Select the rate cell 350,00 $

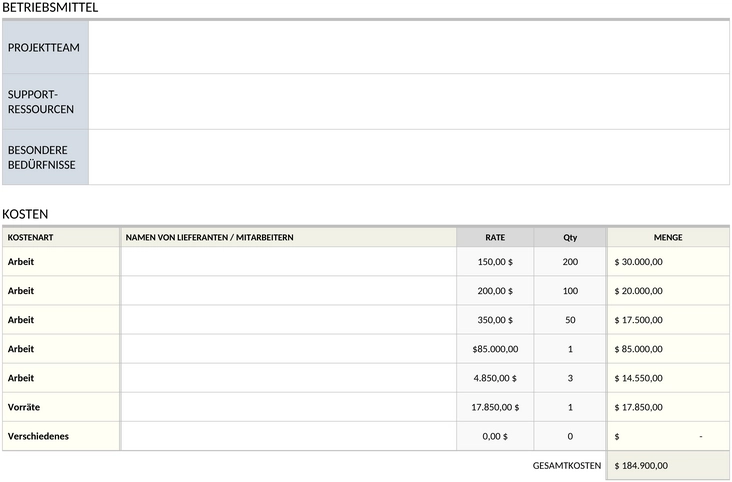click(x=495, y=320)
